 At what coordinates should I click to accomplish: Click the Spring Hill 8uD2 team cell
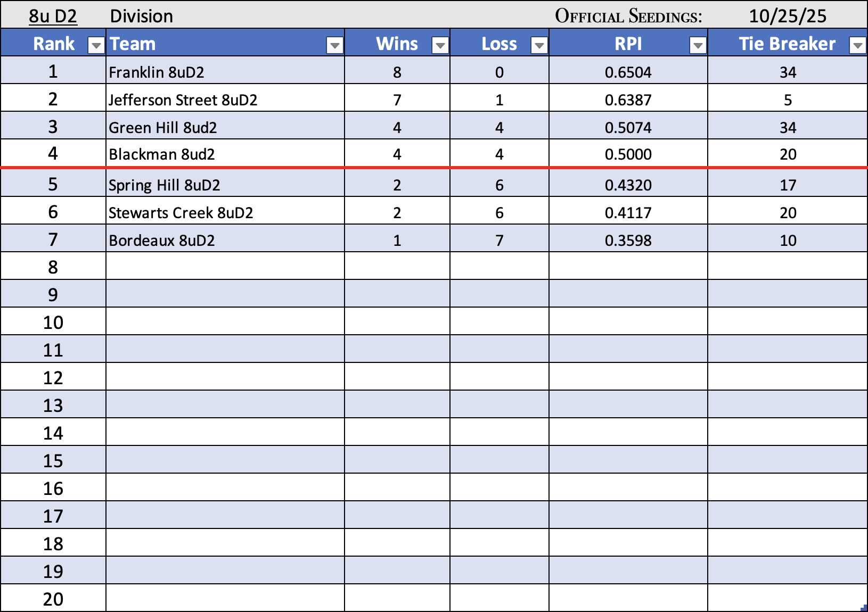(164, 185)
